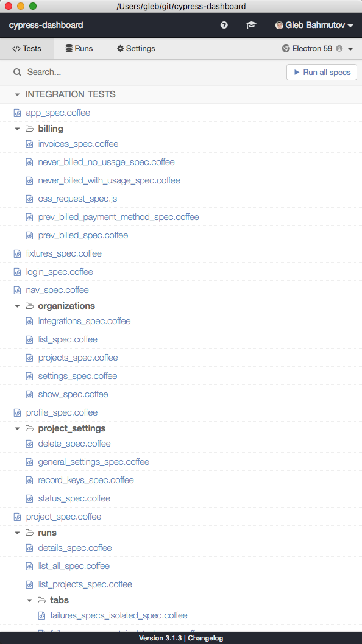The image size is (362, 644).
Task: Open the help question mark icon
Action: pos(224,25)
